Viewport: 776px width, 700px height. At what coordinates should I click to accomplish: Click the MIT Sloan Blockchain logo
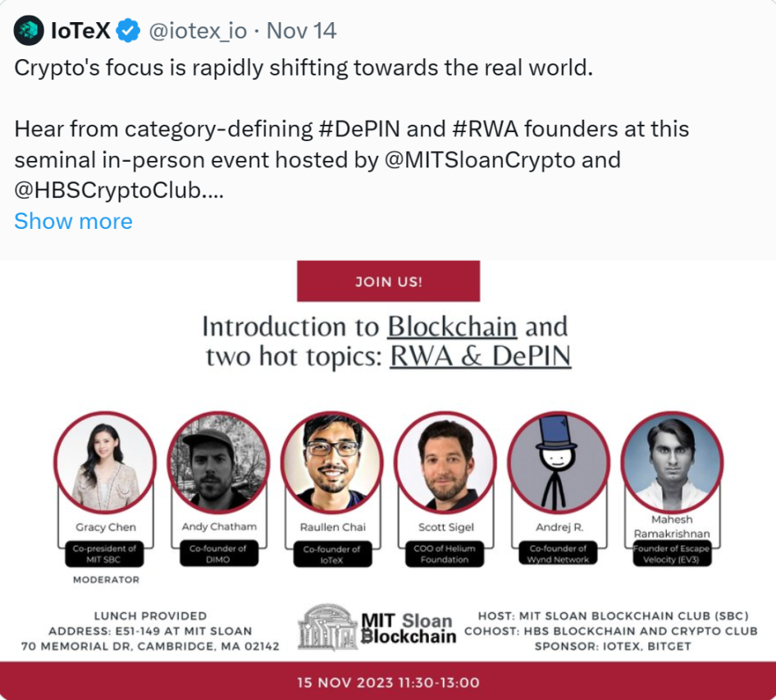[x=377, y=627]
